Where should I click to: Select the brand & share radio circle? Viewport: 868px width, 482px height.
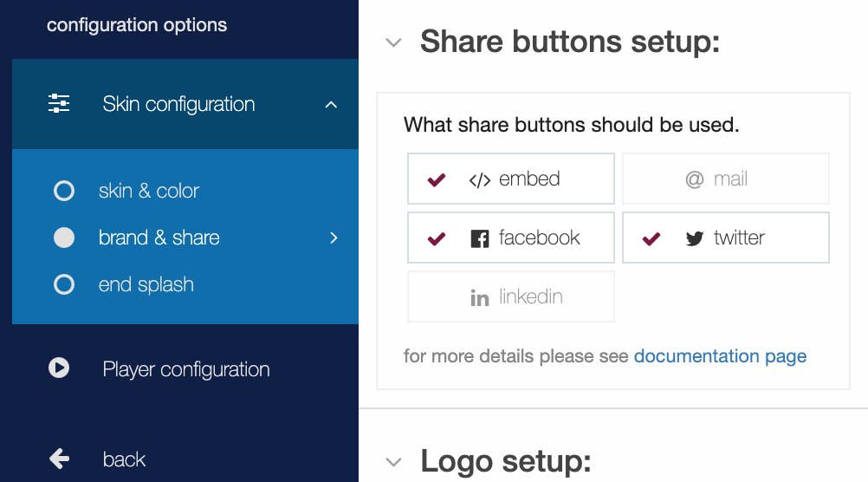click(x=64, y=238)
